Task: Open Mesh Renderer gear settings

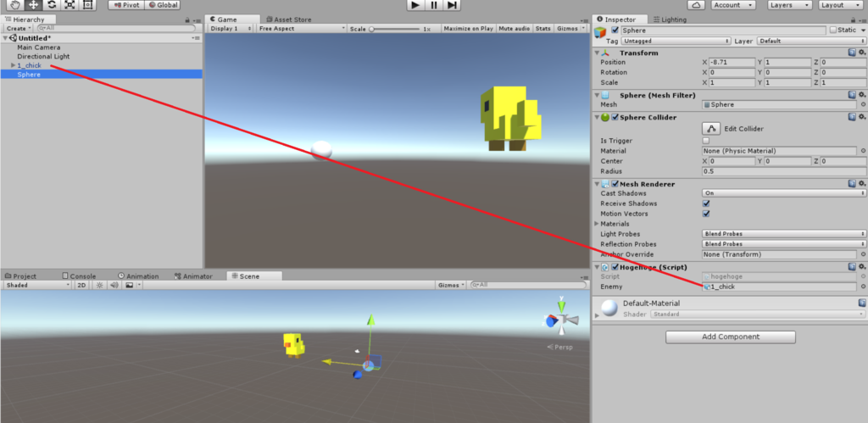Action: (x=862, y=183)
